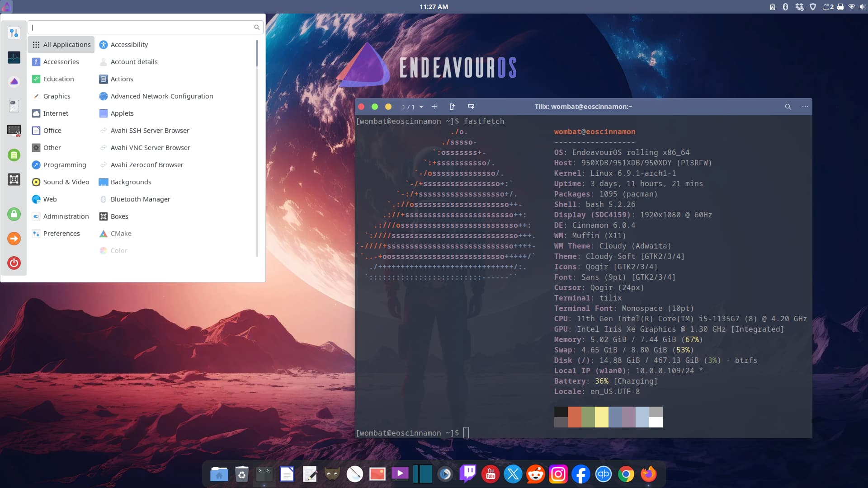
Task: Click add terminal down icon in Tilix
Action: [471, 107]
